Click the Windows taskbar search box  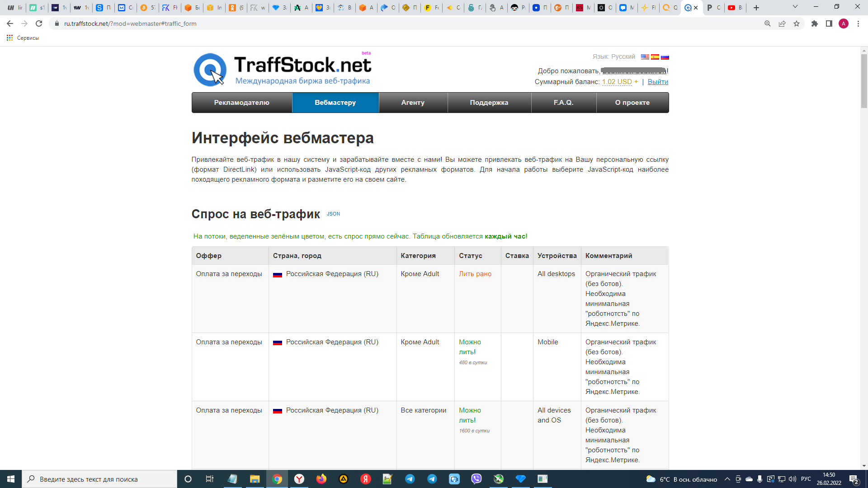[x=99, y=479]
